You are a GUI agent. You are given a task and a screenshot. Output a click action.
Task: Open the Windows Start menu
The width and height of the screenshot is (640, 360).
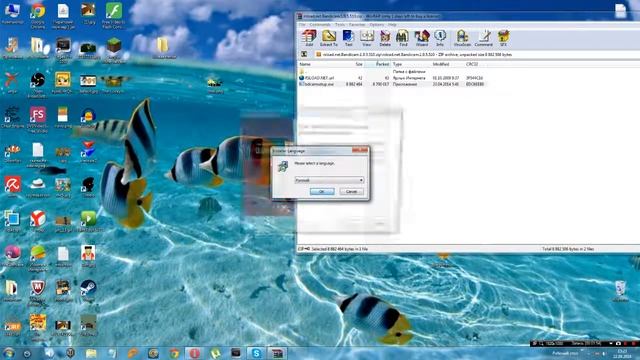point(8,353)
